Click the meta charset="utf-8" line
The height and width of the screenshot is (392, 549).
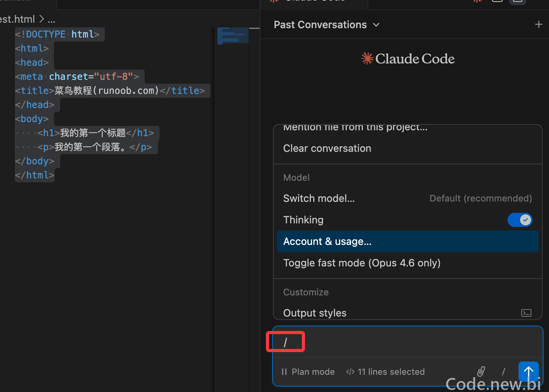pos(77,77)
